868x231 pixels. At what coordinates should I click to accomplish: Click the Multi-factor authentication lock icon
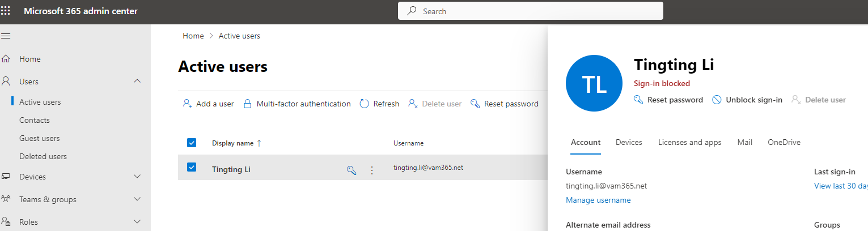click(x=247, y=104)
